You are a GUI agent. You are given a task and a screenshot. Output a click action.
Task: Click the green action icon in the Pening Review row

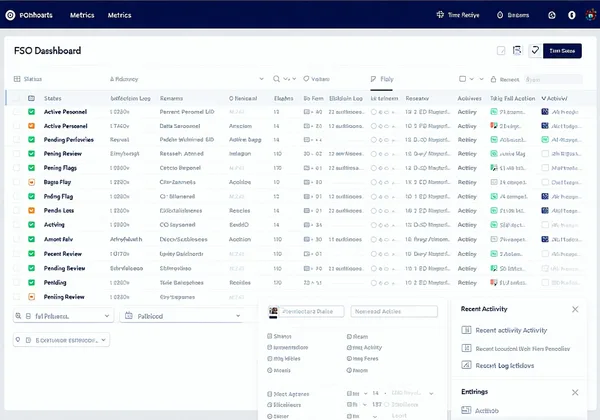[494, 154]
